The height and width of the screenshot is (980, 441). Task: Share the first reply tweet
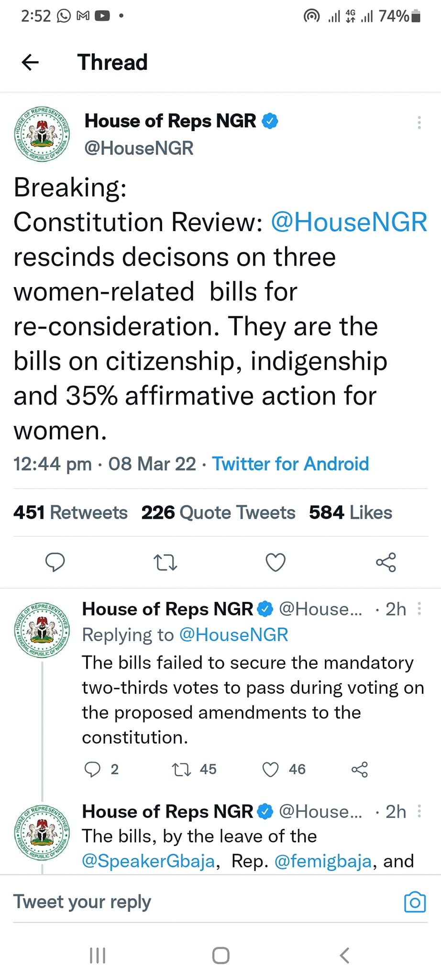coord(360,769)
